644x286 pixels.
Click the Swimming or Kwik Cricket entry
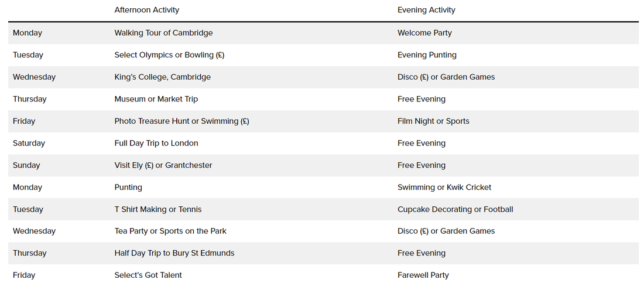pos(444,188)
